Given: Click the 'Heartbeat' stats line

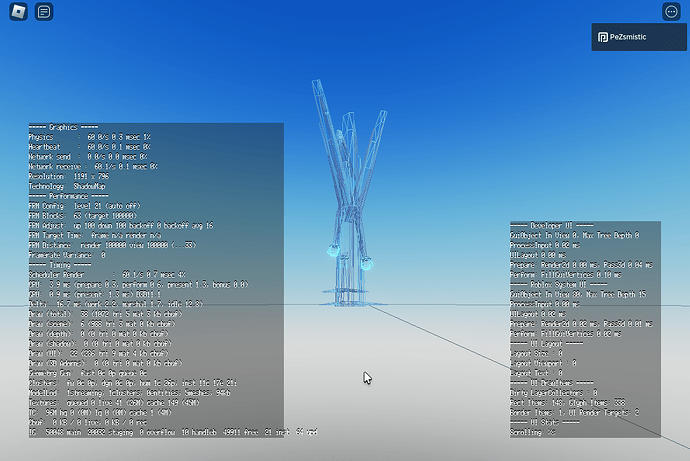Looking at the screenshot, I should pyautogui.click(x=90, y=146).
